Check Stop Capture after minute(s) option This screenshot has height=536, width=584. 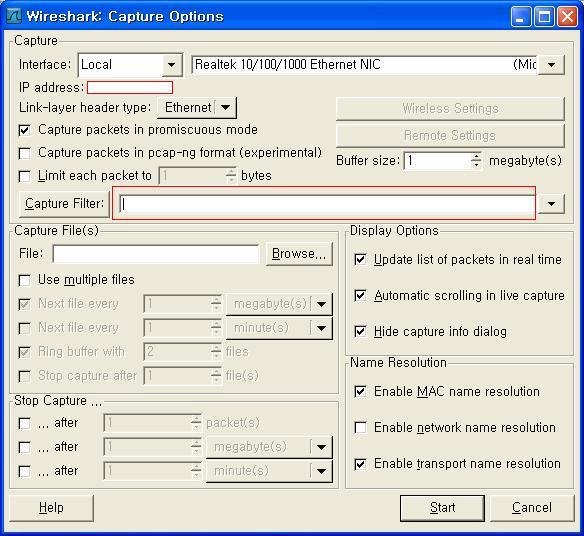25,472
